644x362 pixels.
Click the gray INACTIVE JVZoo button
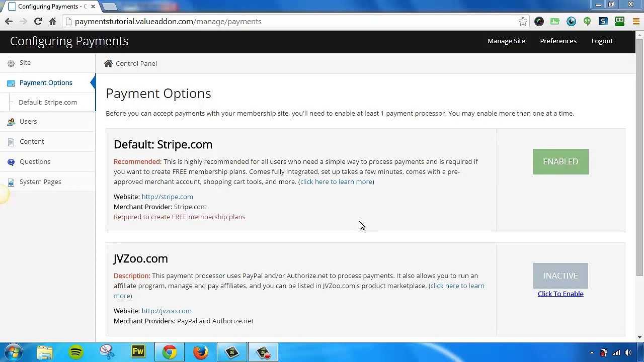click(560, 276)
